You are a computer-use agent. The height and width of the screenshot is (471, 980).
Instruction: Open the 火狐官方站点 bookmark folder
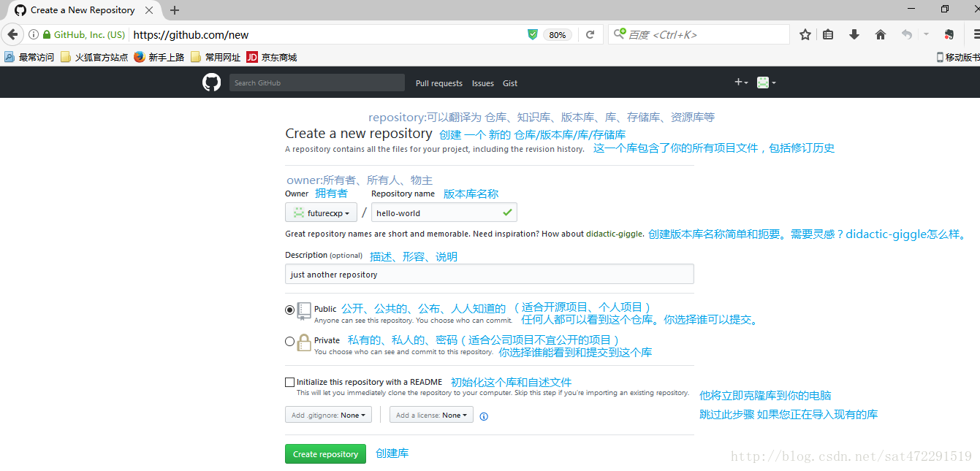pyautogui.click(x=94, y=57)
